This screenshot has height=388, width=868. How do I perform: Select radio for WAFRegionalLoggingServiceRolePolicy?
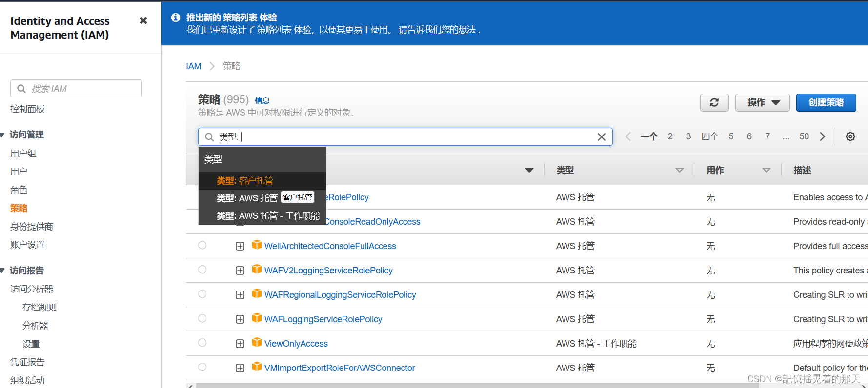click(202, 294)
